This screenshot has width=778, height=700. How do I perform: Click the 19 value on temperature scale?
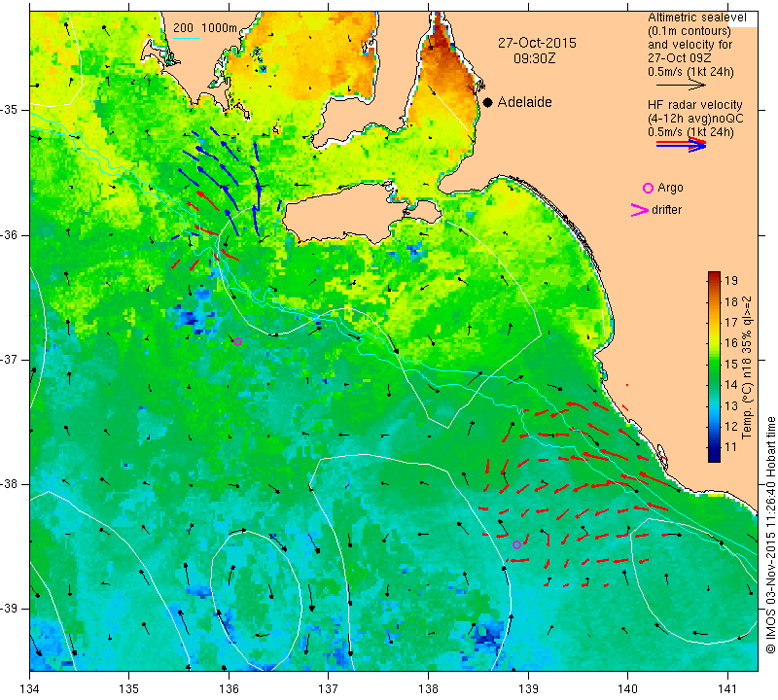(731, 281)
